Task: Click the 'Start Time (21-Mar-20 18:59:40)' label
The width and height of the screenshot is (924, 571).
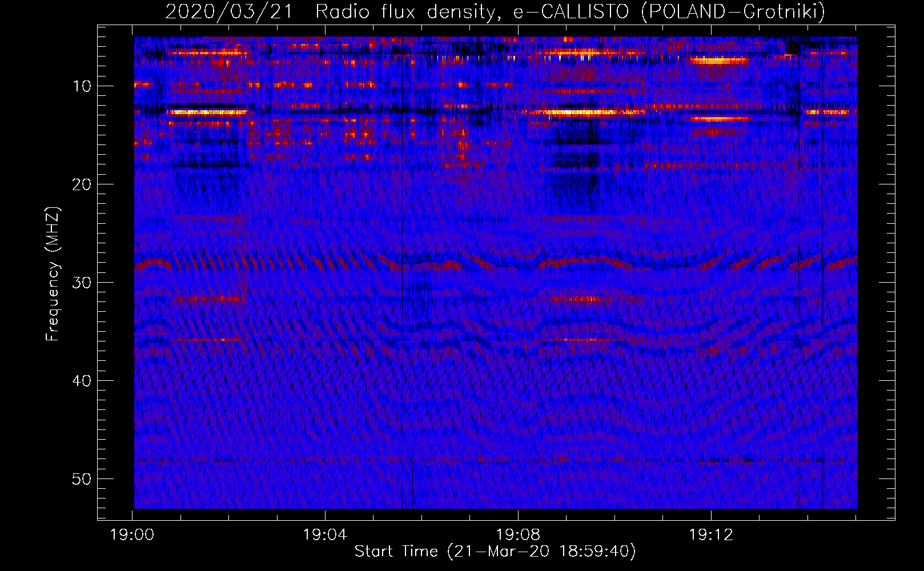Action: (495, 552)
